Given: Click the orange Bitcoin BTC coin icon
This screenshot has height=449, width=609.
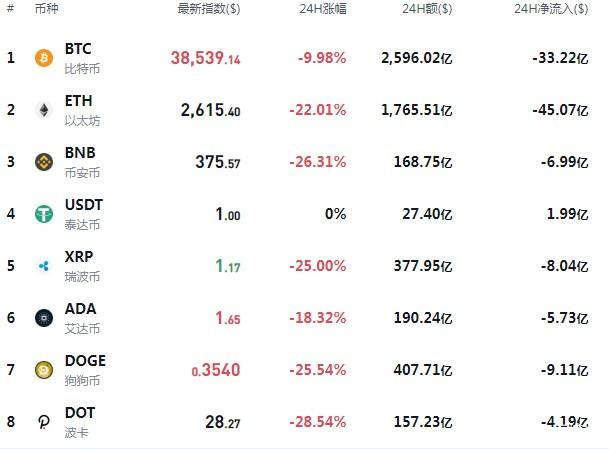Looking at the screenshot, I should (44, 58).
